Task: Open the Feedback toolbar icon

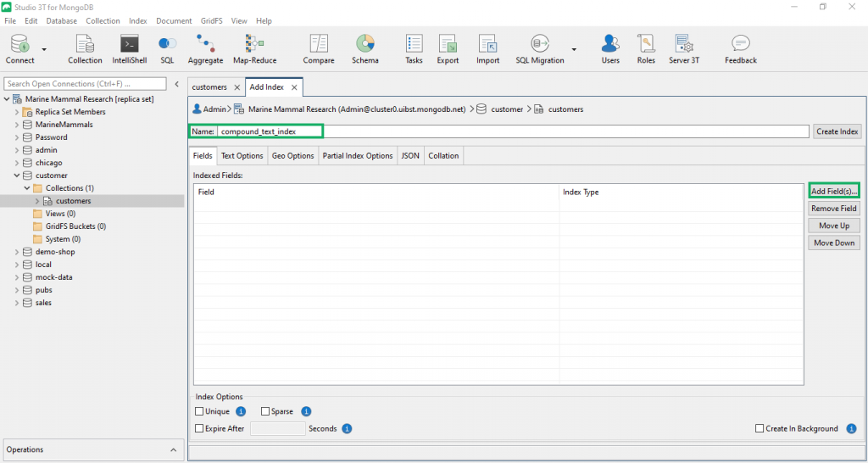Action: pos(741,48)
